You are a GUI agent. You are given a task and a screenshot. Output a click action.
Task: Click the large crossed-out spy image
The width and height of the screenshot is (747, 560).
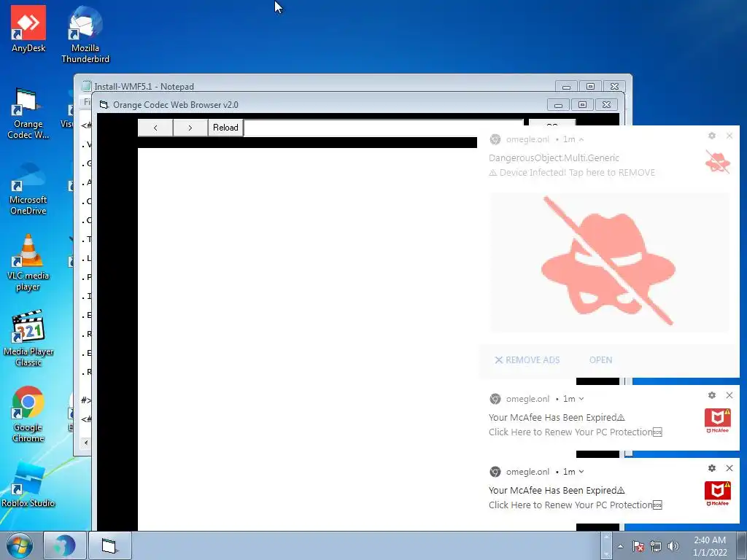click(609, 262)
